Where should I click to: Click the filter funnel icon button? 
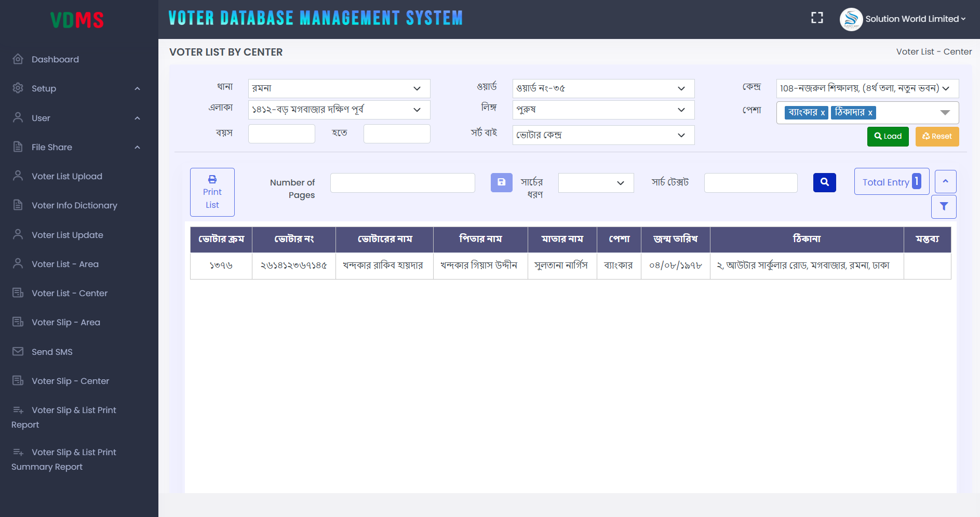[943, 207]
